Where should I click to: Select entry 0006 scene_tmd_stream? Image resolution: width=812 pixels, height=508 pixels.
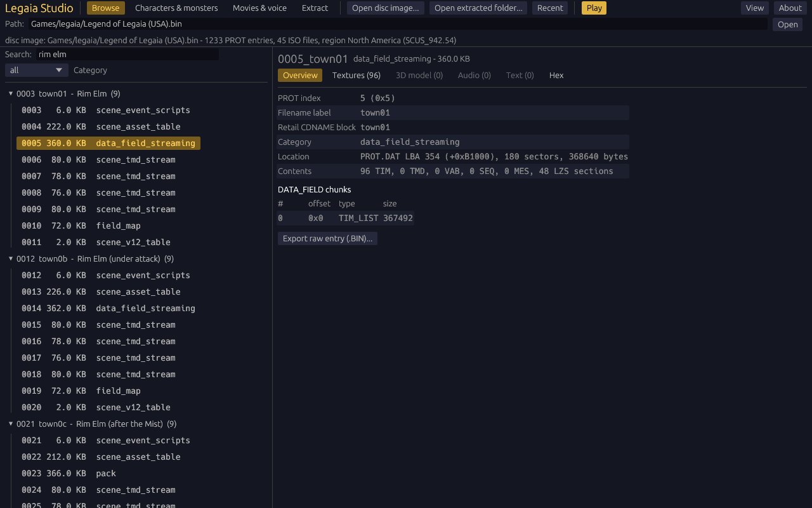98,159
